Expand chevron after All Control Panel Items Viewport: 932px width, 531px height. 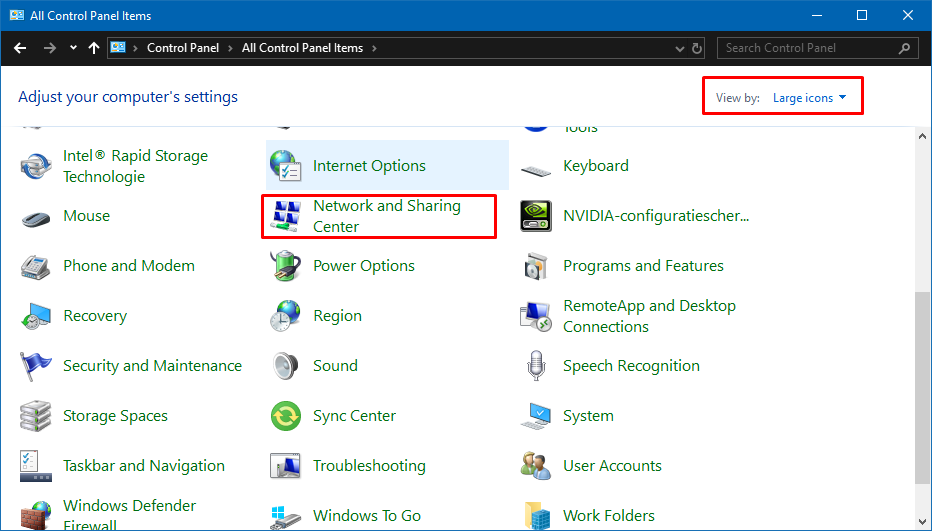point(374,48)
